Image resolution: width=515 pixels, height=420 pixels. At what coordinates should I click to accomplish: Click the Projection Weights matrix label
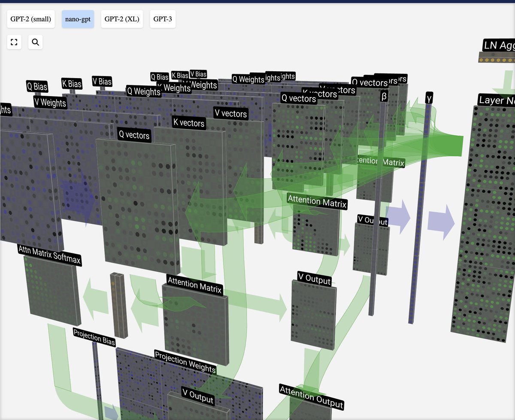185,364
